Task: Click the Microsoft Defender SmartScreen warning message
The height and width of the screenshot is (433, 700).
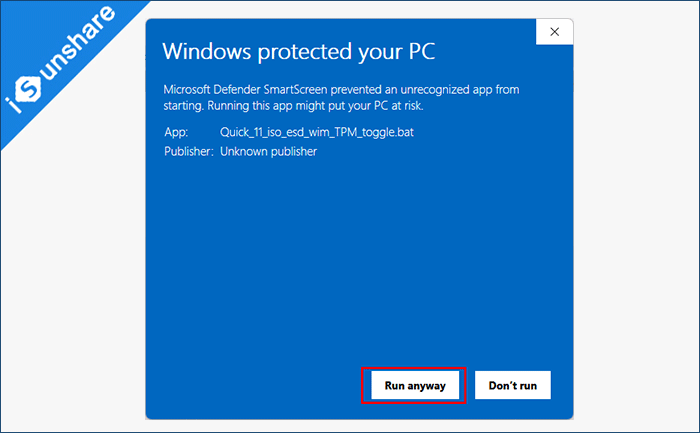Action: tap(341, 97)
